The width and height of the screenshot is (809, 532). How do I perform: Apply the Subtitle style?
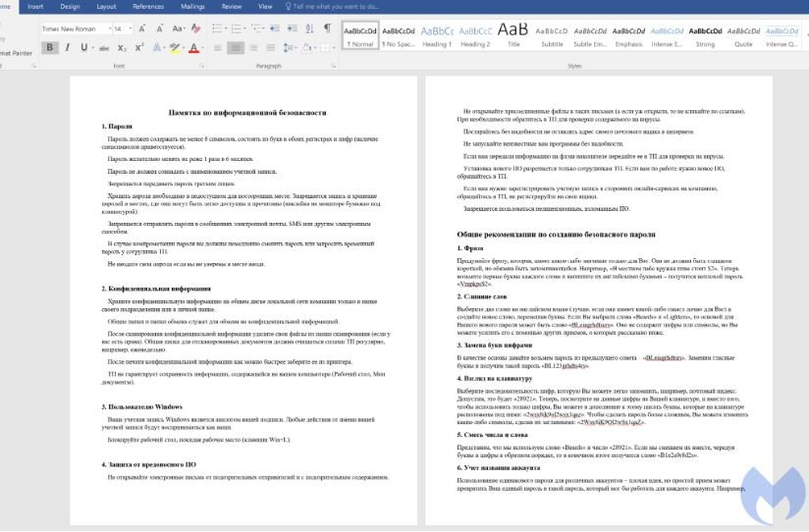[x=552, y=36]
